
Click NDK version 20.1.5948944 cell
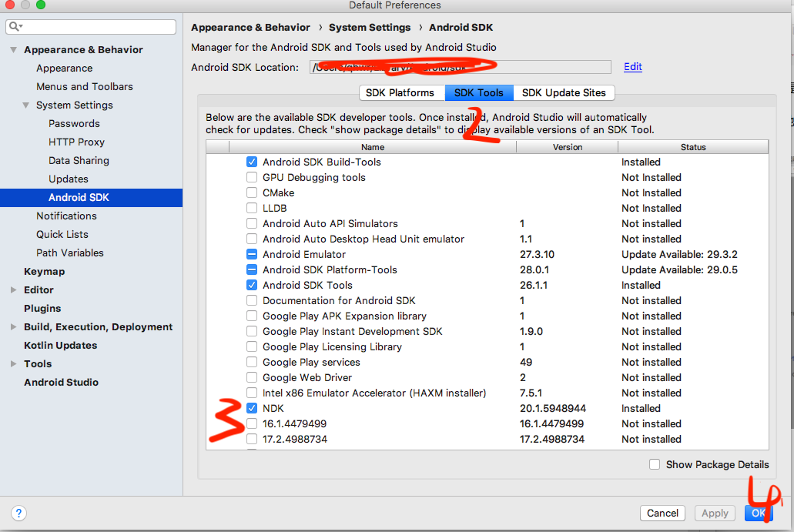[x=553, y=408]
